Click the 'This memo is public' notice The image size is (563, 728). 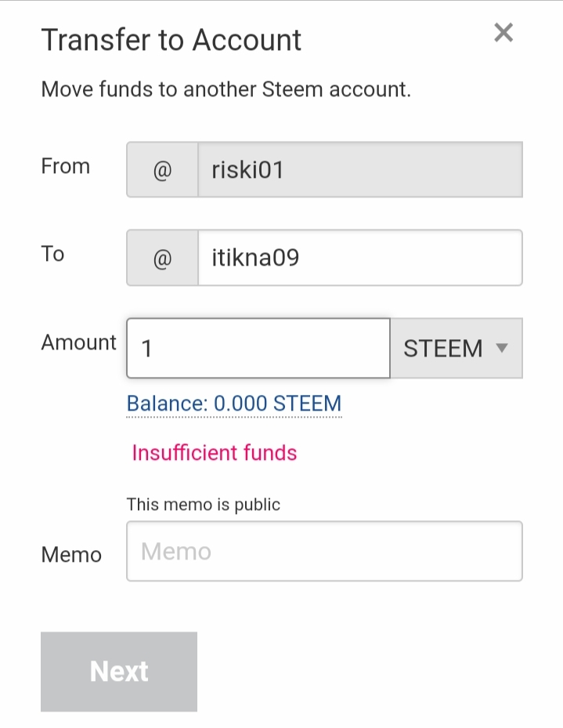click(x=204, y=505)
